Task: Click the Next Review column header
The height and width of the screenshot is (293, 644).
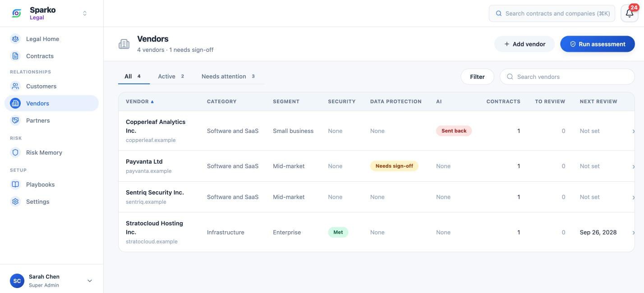Action: click(598, 101)
